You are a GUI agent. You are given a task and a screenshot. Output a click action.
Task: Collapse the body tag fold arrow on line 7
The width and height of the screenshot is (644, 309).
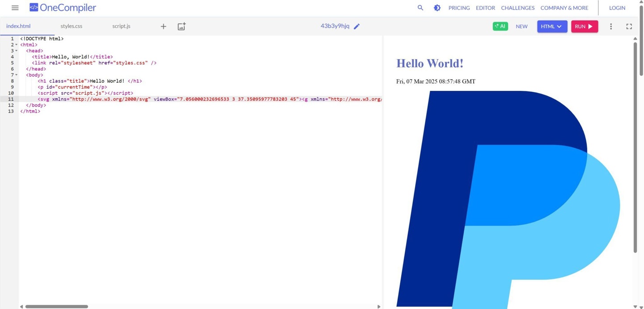[x=17, y=75]
